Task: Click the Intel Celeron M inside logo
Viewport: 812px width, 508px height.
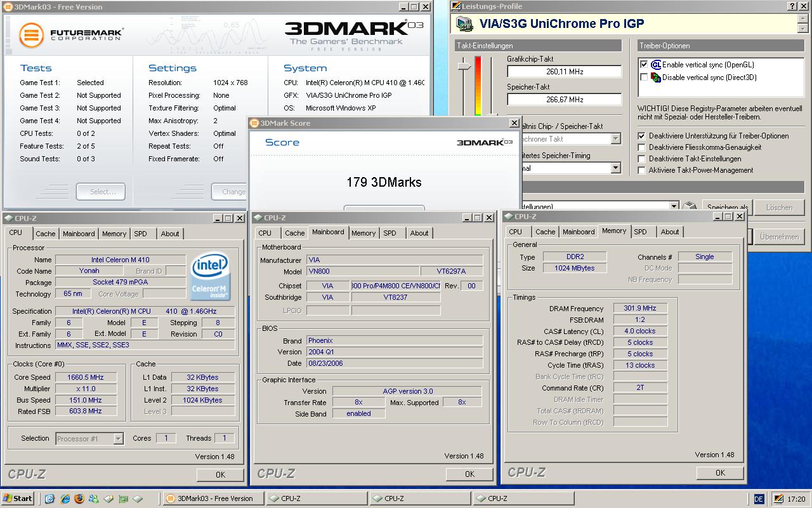Action: coord(211,277)
